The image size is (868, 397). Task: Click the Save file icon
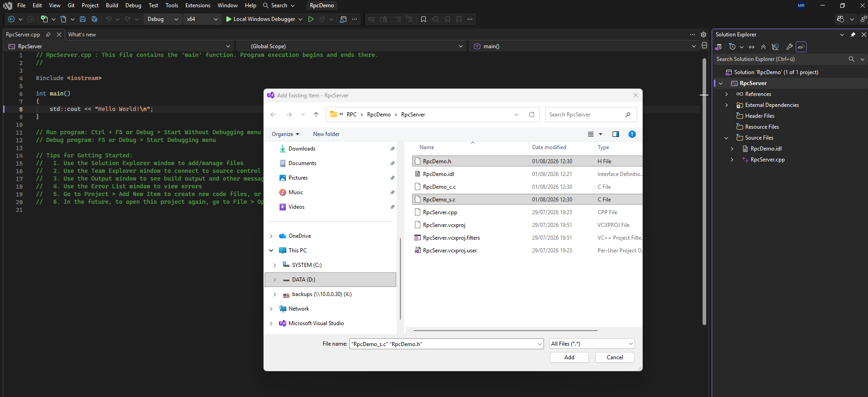(x=83, y=19)
